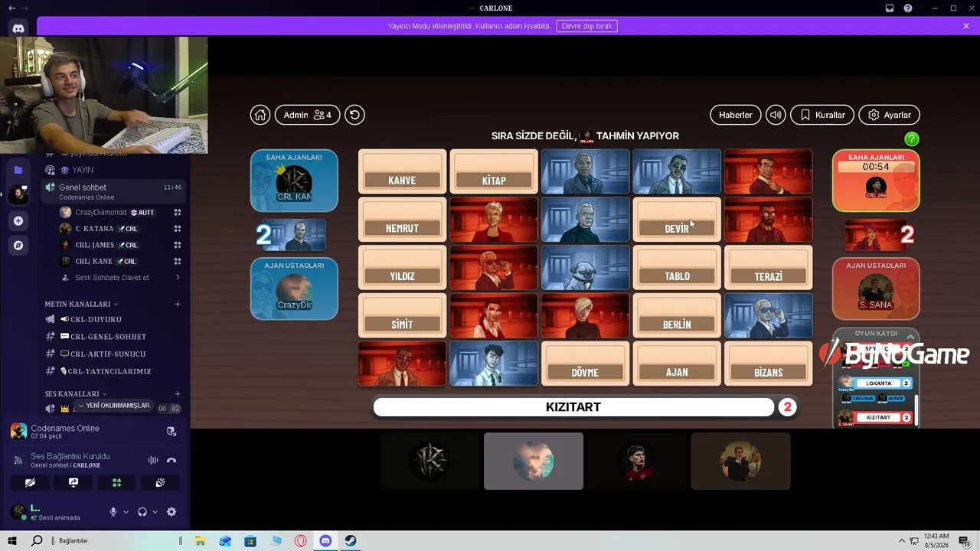Open Discord direct messages home icon

[x=18, y=28]
